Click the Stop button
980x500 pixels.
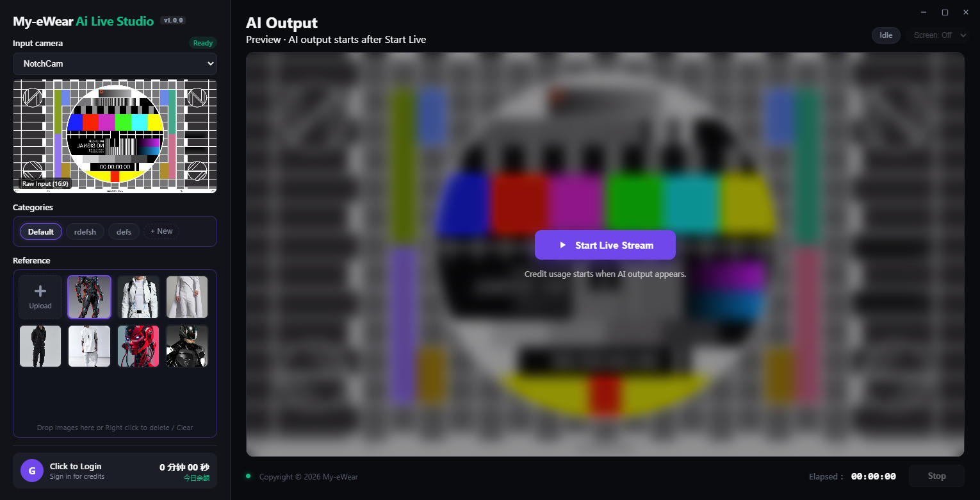point(936,476)
